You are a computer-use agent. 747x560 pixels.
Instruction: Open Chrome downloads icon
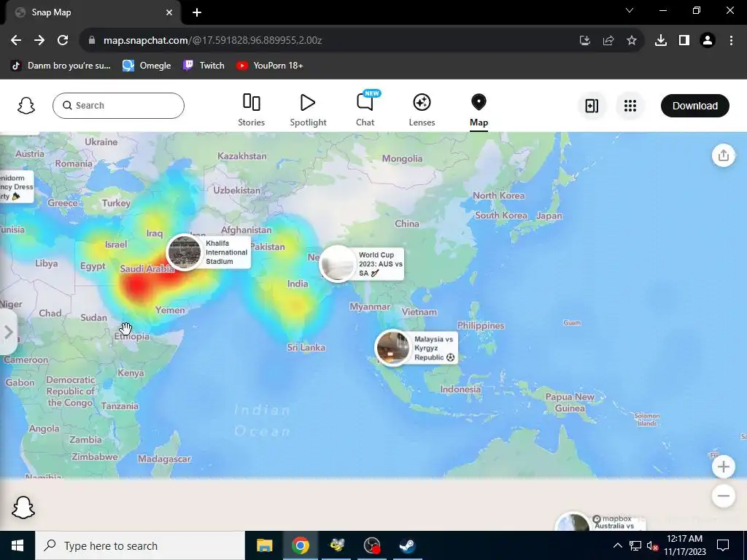[x=660, y=41]
